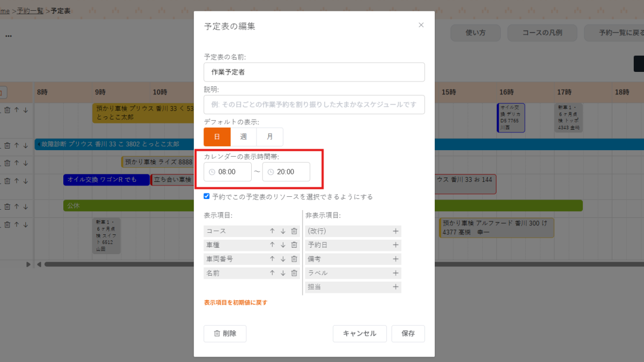Reset display items via 表示項目を初期値に戻す

coord(236,302)
